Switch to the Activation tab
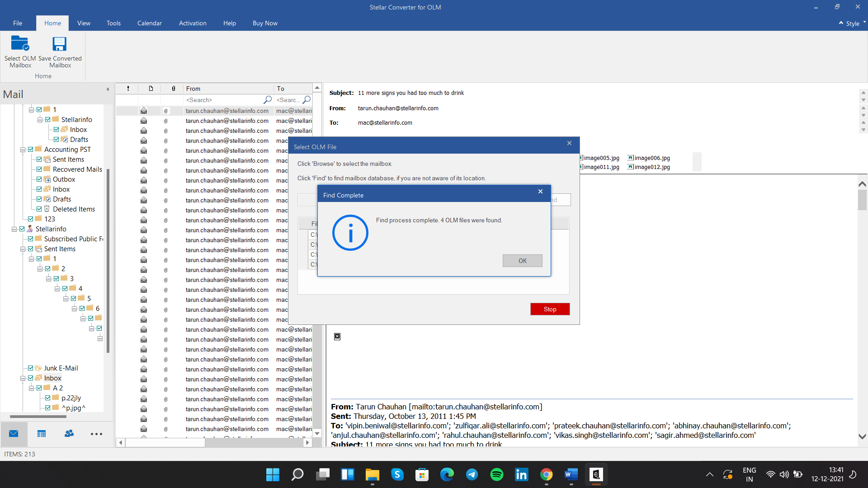The image size is (868, 488). click(x=193, y=23)
